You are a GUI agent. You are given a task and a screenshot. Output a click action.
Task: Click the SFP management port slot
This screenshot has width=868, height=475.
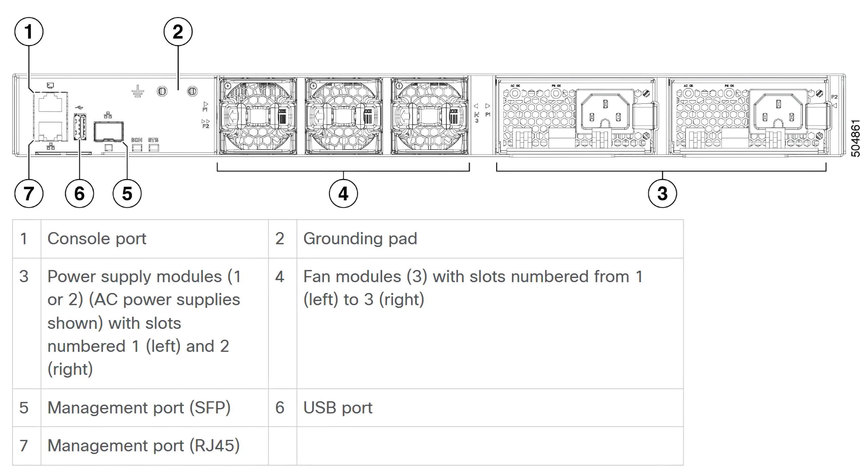click(x=108, y=132)
